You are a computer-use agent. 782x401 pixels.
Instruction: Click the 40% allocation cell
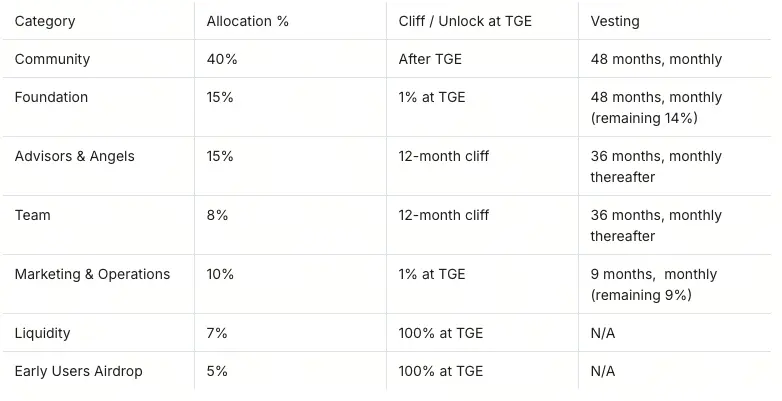[222, 59]
